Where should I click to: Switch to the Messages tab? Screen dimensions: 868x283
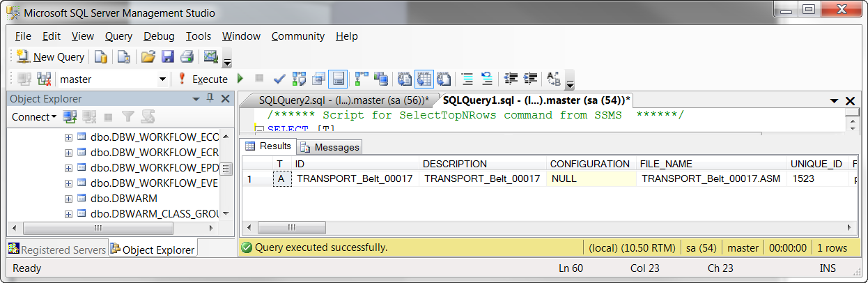pyautogui.click(x=330, y=147)
